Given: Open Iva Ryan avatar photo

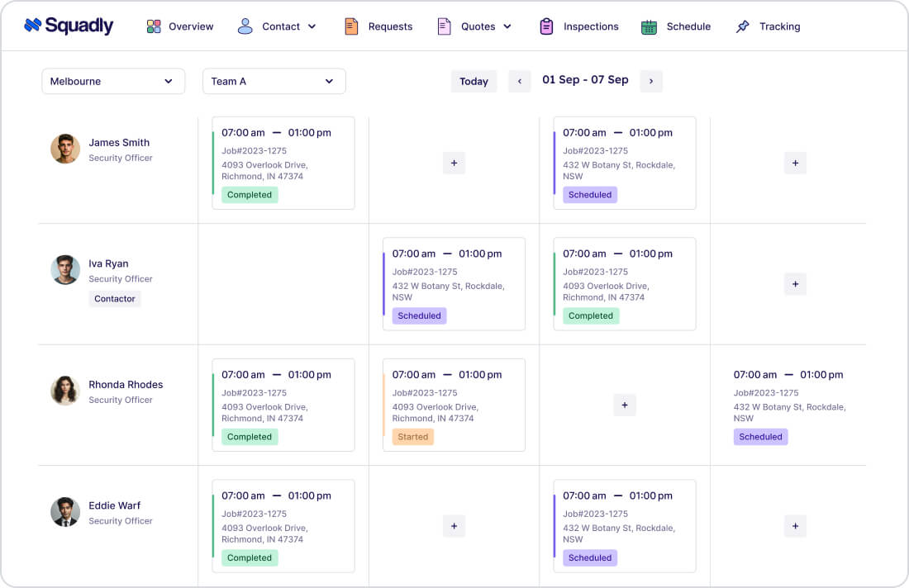Looking at the screenshot, I should [x=65, y=270].
